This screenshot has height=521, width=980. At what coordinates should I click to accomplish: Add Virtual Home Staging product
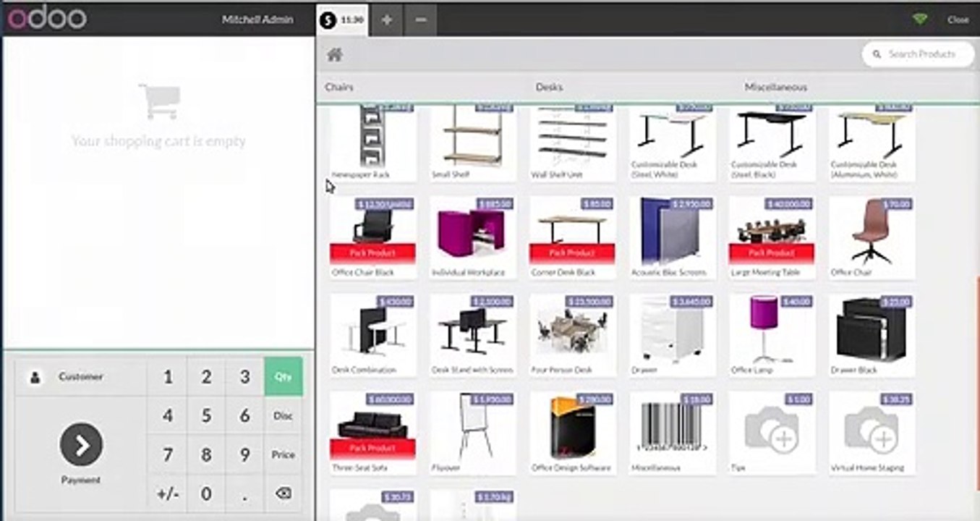pos(872,433)
